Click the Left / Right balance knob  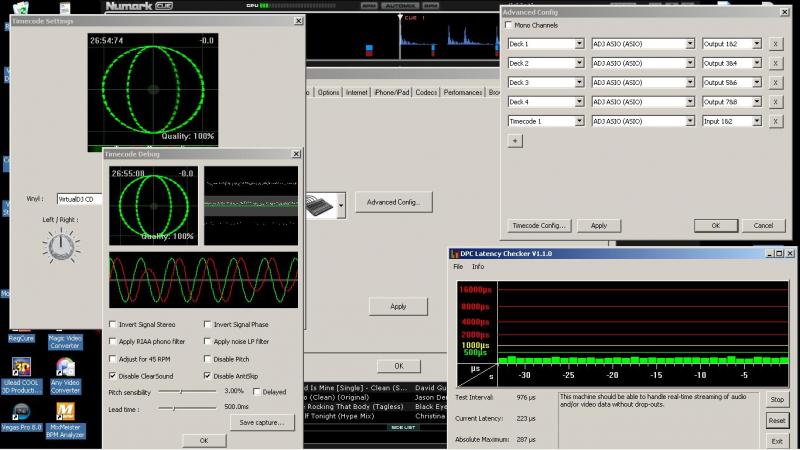[x=61, y=244]
